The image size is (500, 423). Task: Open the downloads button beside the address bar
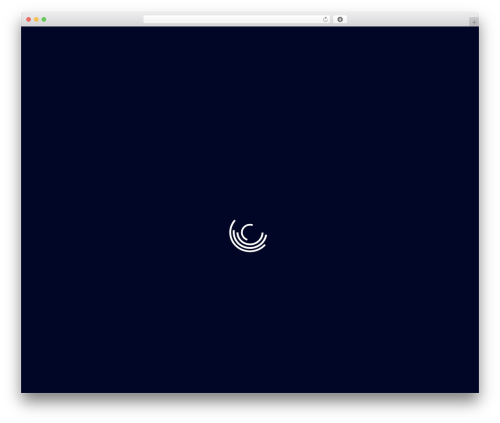[340, 20]
